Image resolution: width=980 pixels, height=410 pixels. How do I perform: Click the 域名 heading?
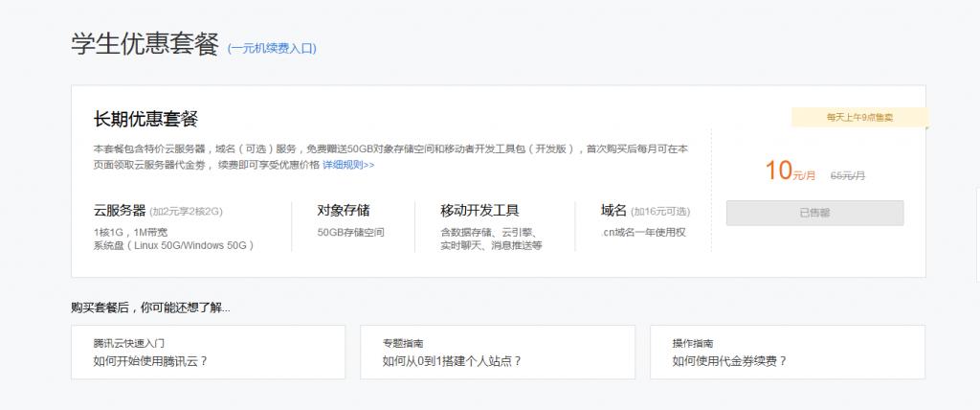tap(613, 211)
